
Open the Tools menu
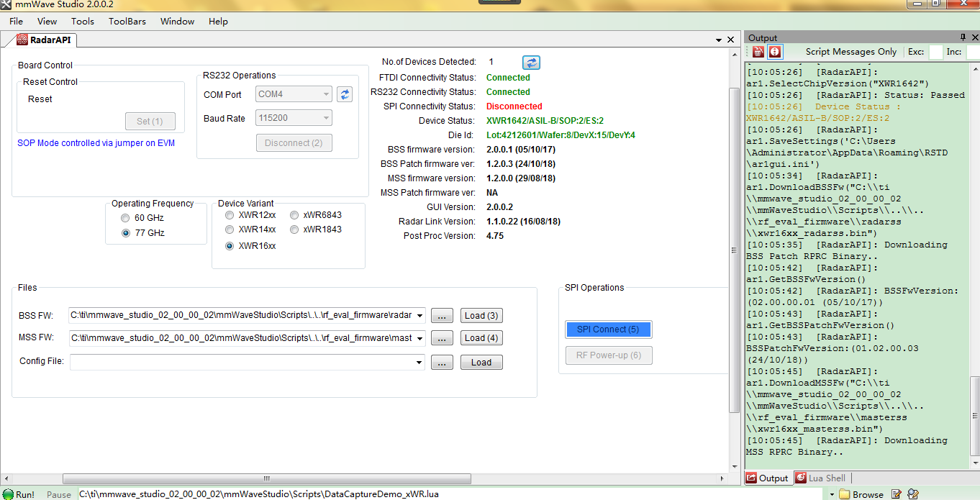pyautogui.click(x=83, y=22)
